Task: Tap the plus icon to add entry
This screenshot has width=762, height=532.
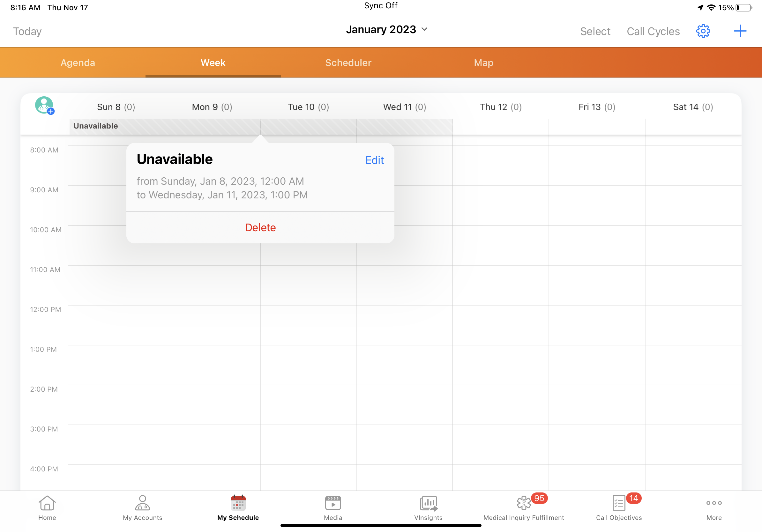Action: click(740, 31)
